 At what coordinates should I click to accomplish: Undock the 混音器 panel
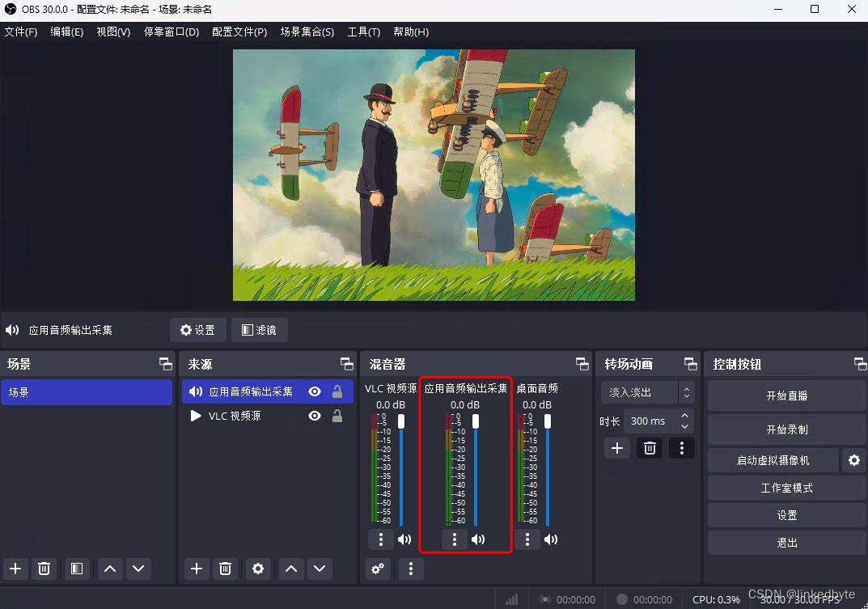click(x=582, y=364)
